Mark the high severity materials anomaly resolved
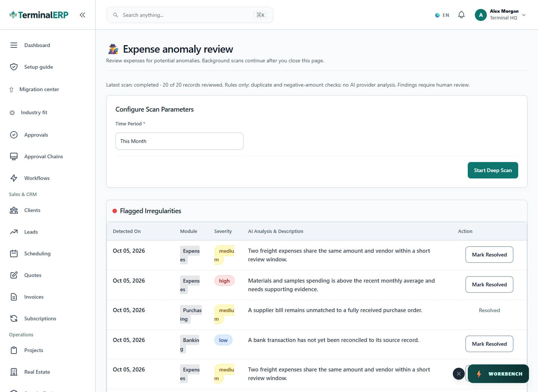This screenshot has height=392, width=538. tap(489, 284)
